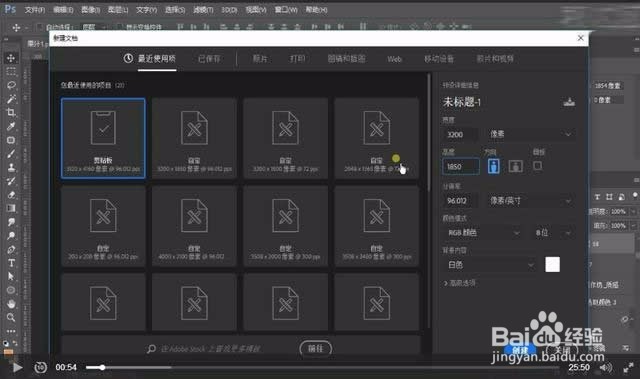The height and width of the screenshot is (379, 640).
Task: Close the 新建文档 dialog
Action: pyautogui.click(x=580, y=38)
